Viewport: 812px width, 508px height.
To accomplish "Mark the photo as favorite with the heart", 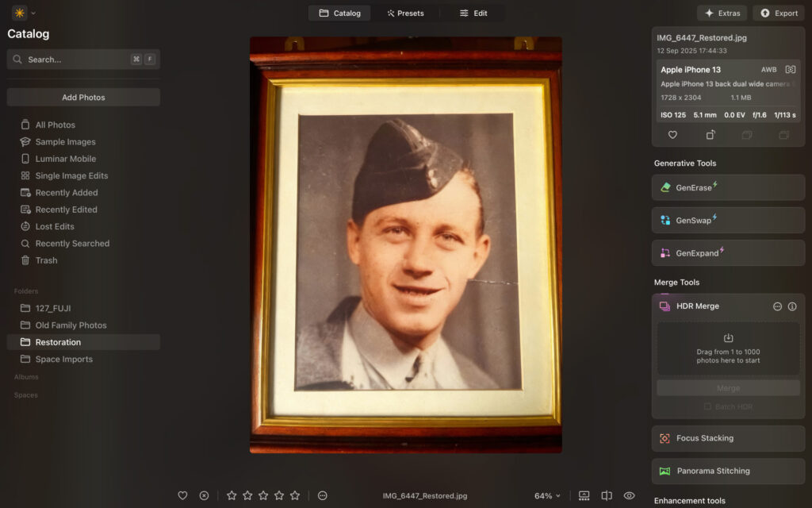I will click(x=182, y=495).
